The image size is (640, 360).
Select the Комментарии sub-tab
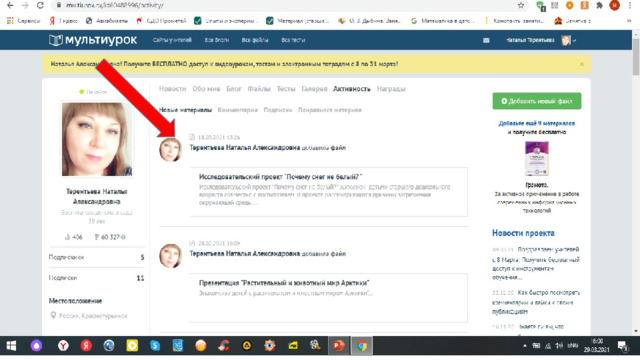point(238,110)
